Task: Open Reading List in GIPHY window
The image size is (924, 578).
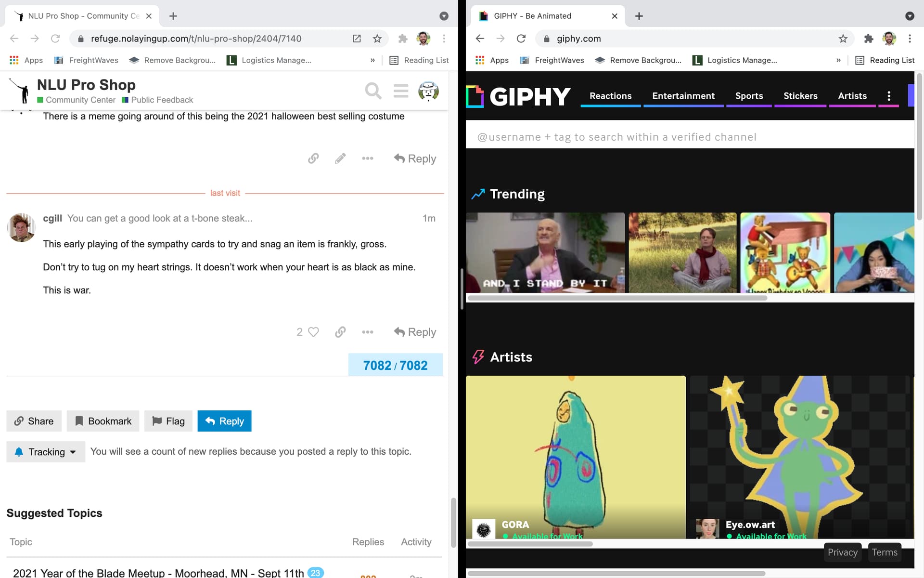Action: pyautogui.click(x=885, y=60)
